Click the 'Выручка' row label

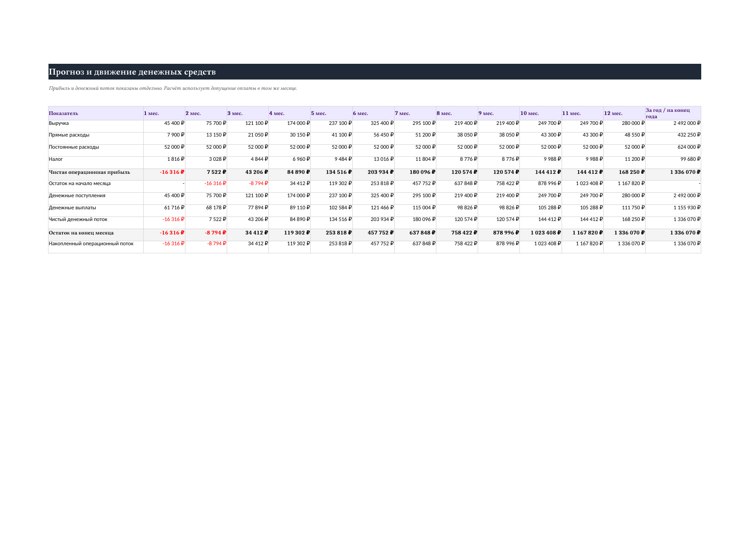[59, 123]
